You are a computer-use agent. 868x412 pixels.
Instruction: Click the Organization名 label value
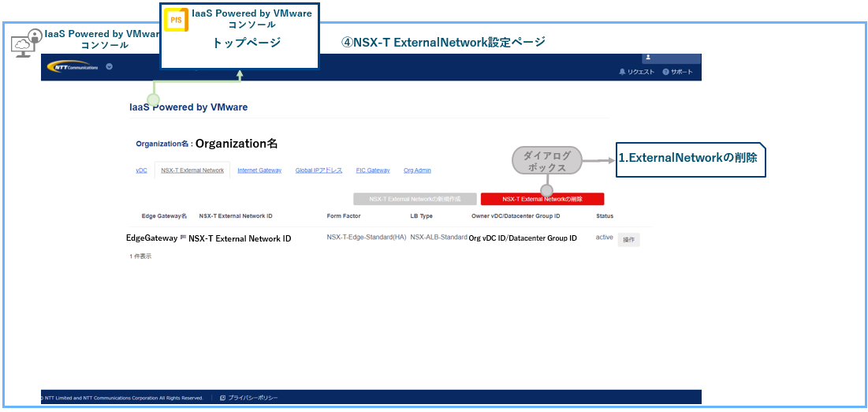(x=237, y=144)
